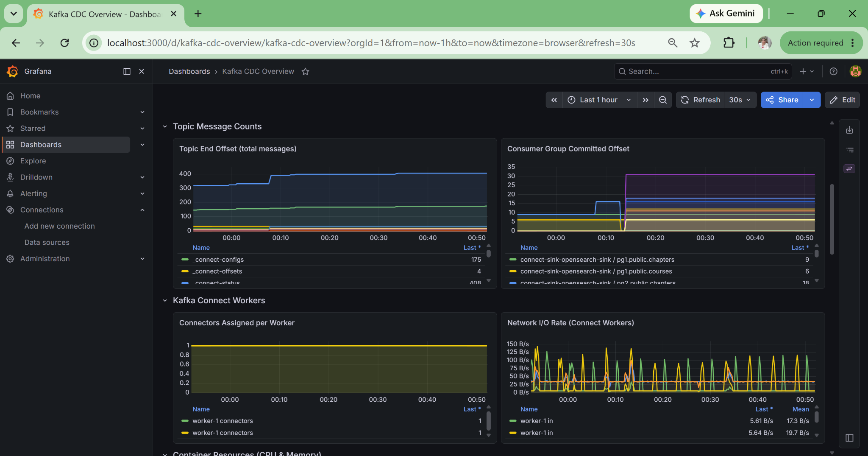Click the Edit dashboard button
The width and height of the screenshot is (868, 456).
[842, 100]
